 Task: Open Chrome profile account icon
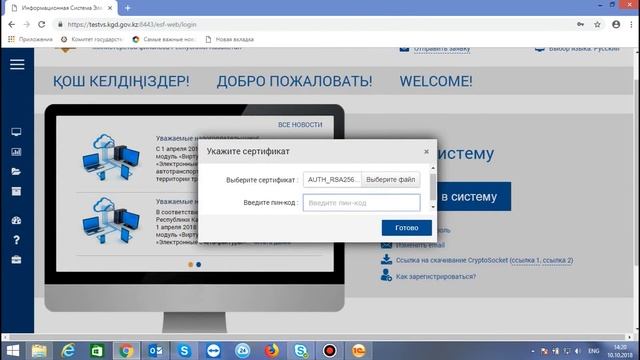[x=616, y=24]
